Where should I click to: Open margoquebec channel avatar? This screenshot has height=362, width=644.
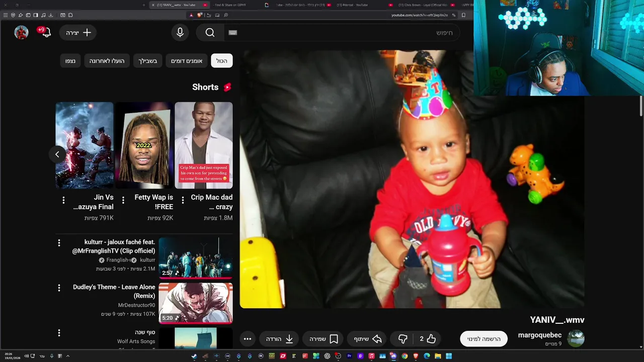[x=576, y=339]
